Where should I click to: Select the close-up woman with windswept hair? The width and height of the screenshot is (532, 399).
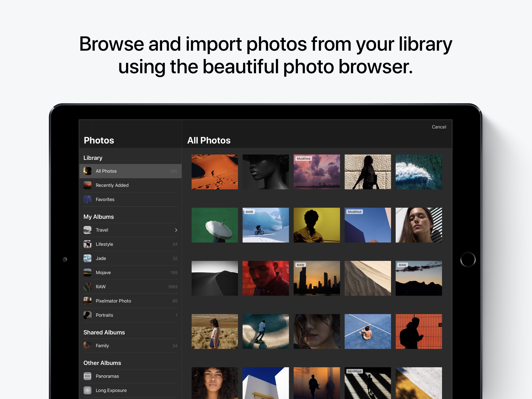317,331
